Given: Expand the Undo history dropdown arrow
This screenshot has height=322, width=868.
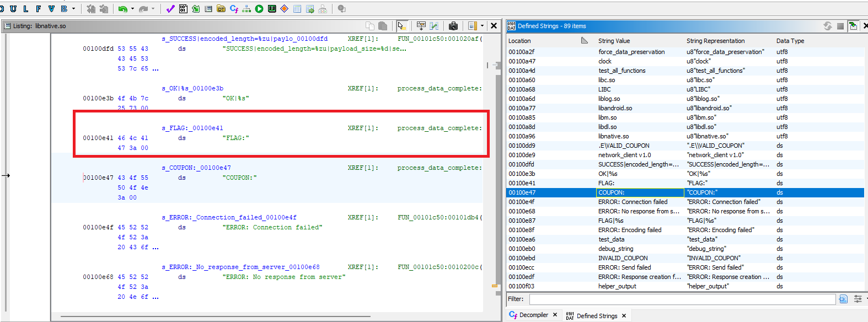Looking at the screenshot, I should point(132,9).
